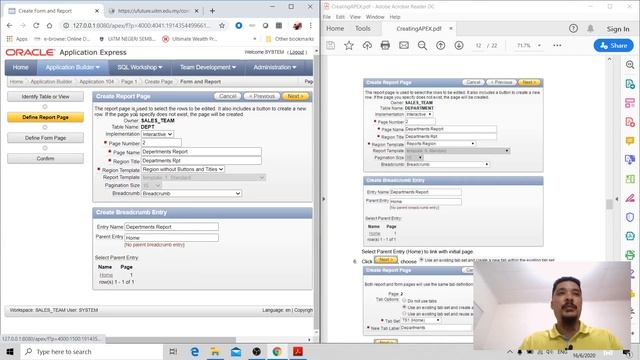Open File Explorer from the taskbar
The image size is (640, 360).
point(215,351)
